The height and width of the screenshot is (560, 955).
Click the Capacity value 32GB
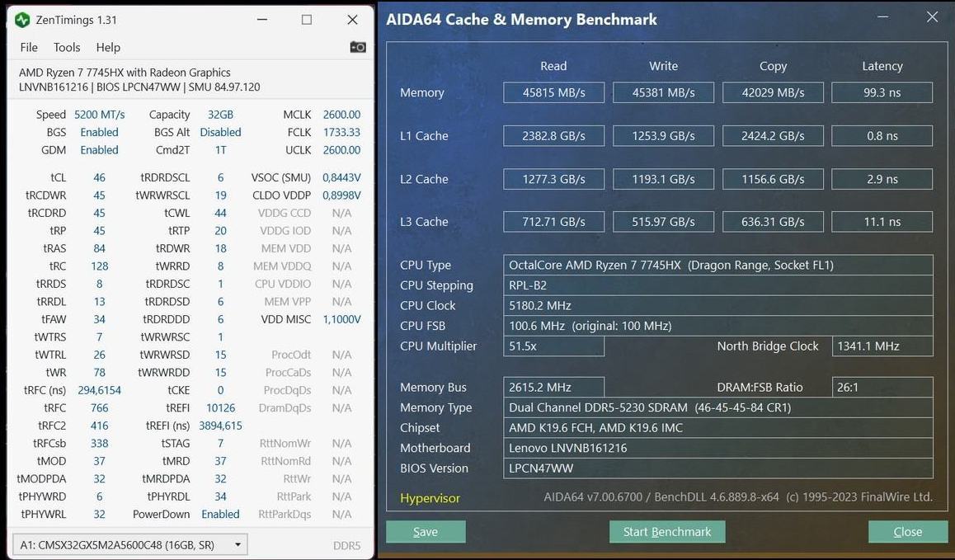pyautogui.click(x=220, y=115)
